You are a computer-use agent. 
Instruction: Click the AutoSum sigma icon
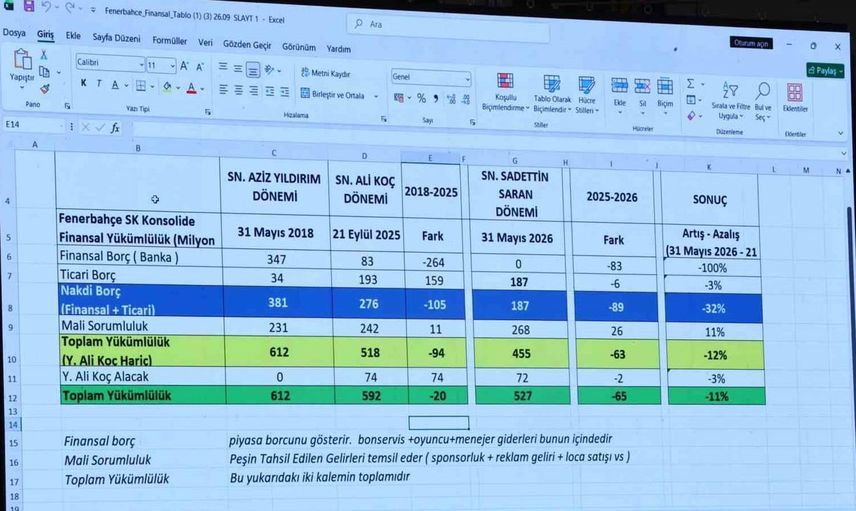tap(691, 84)
